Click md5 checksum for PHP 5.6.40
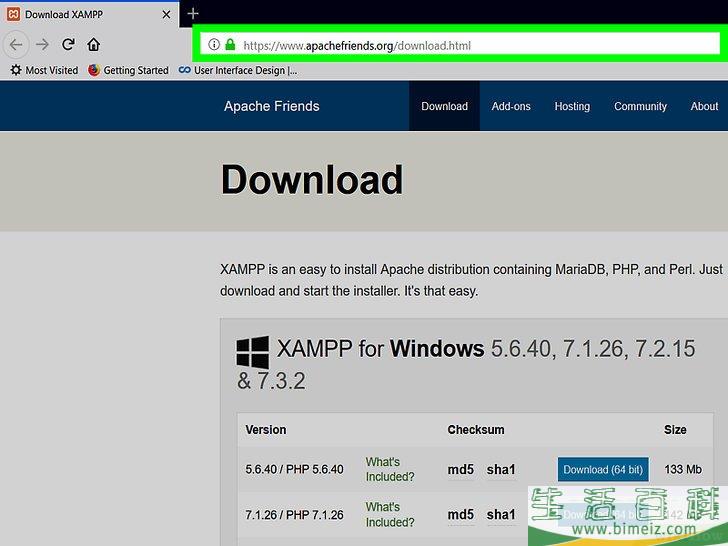This screenshot has width=728, height=546. (x=461, y=470)
